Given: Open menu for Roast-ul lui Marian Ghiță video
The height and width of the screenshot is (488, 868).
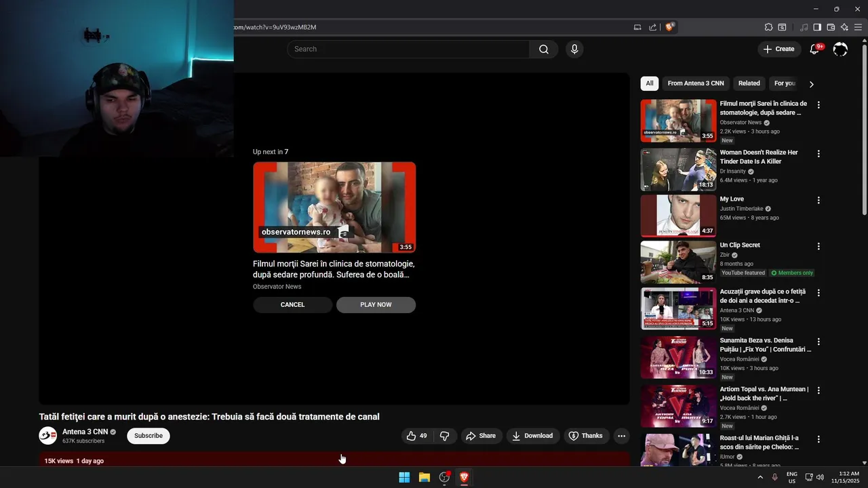Looking at the screenshot, I should pyautogui.click(x=818, y=439).
